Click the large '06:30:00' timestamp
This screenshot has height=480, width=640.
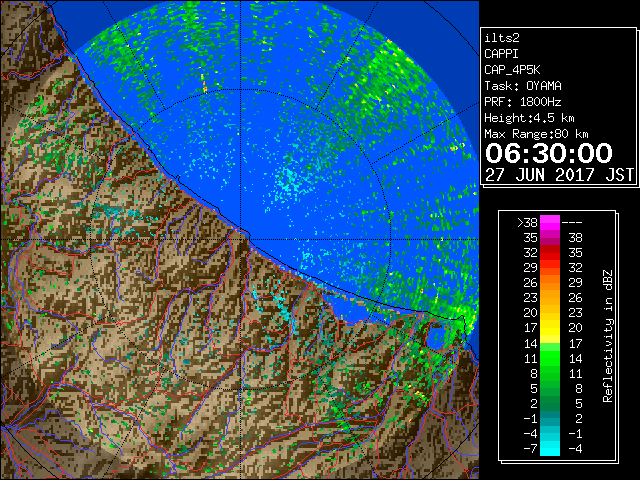[x=549, y=153]
